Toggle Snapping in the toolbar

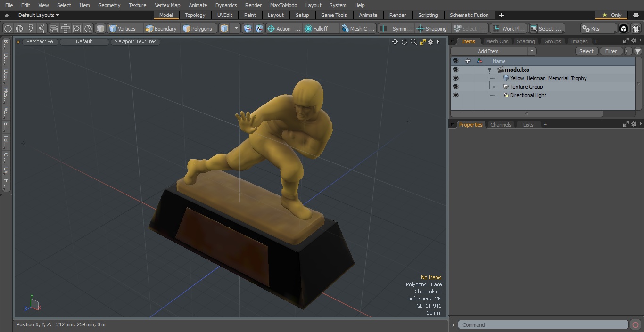click(x=432, y=29)
